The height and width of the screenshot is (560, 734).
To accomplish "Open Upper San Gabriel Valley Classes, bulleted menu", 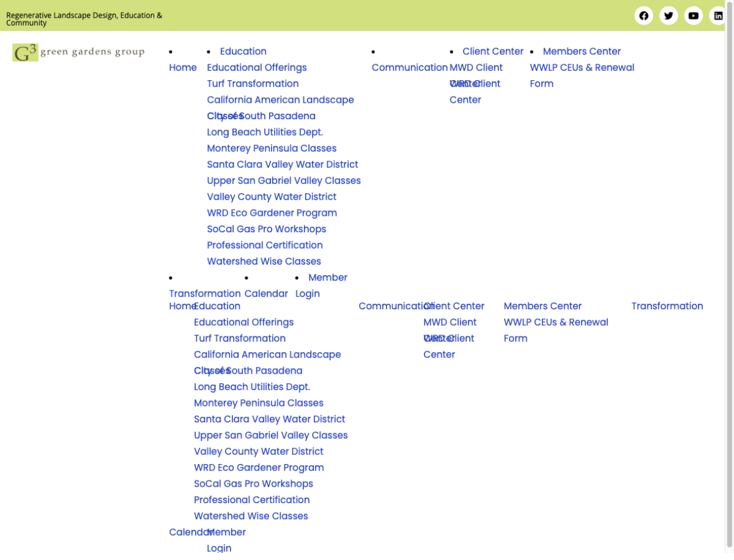I will coord(284,181).
